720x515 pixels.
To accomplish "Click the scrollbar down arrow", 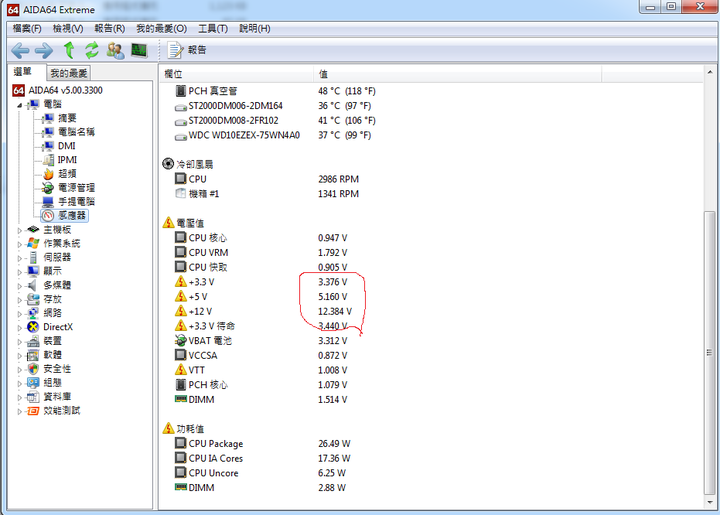I will 710,502.
